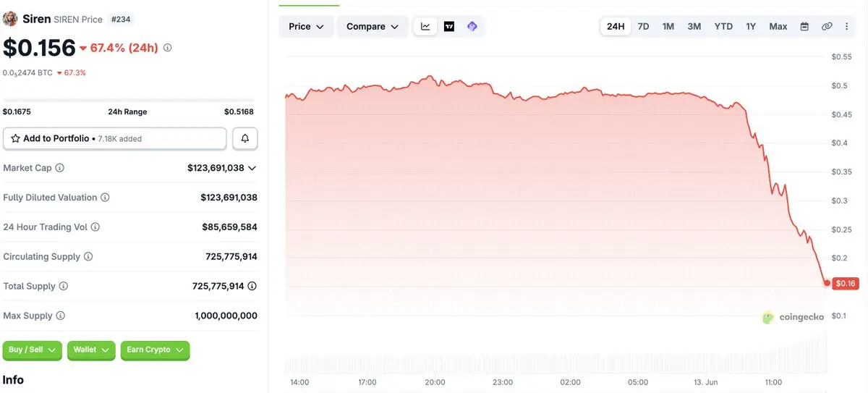Click Add to Portfolio button
Screen dimensions: 868x393
[x=115, y=138]
